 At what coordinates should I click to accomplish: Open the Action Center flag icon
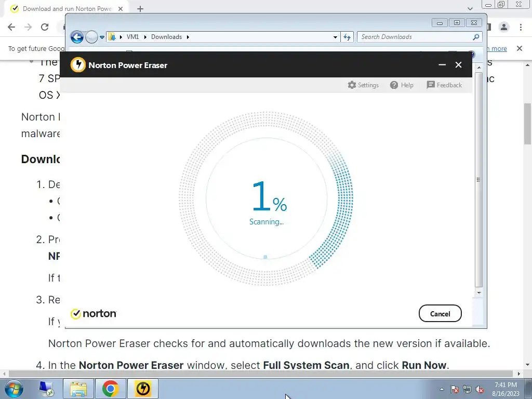pos(455,389)
